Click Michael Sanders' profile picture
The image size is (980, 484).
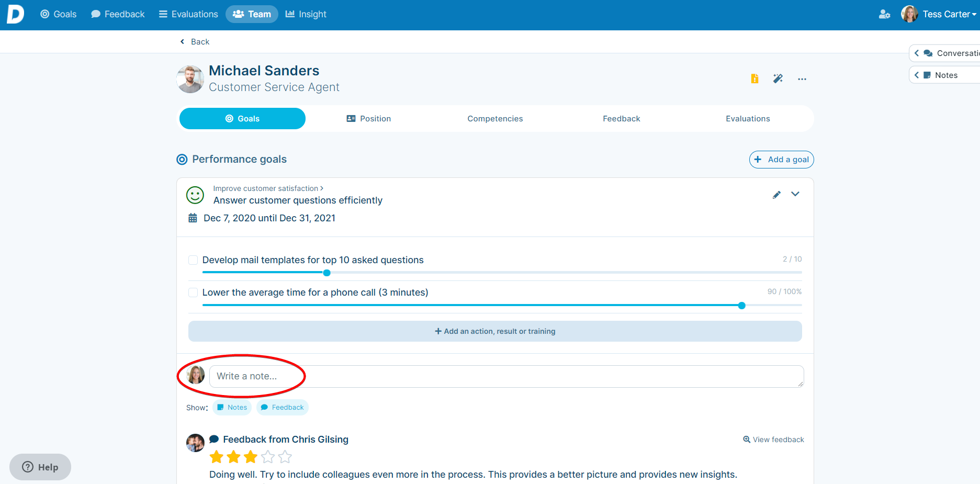(190, 79)
